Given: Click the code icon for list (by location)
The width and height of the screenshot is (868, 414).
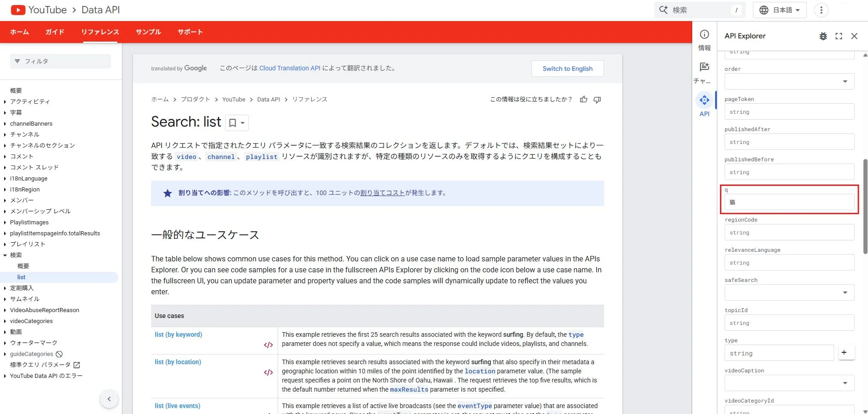Looking at the screenshot, I should point(268,372).
